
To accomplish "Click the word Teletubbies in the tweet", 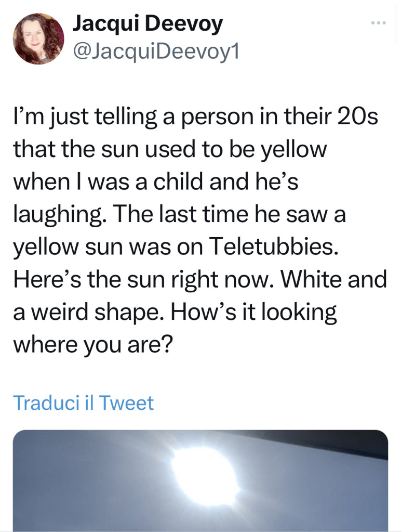I will (274, 249).
